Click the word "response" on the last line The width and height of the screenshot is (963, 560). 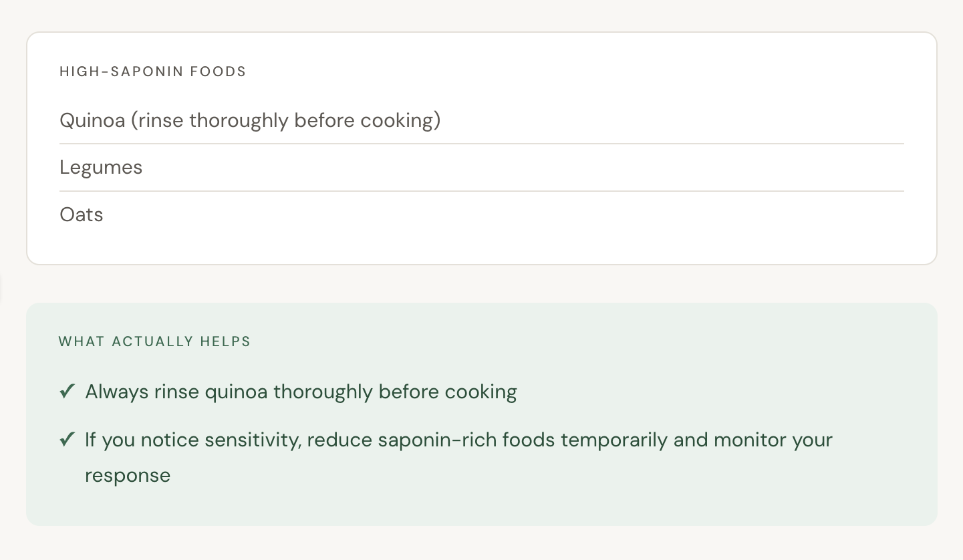coord(128,475)
